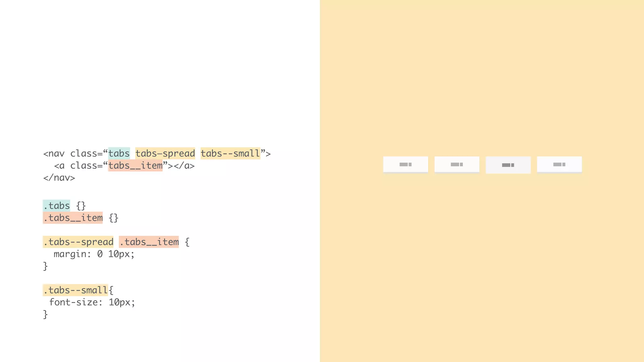Click the '.tabs--small' CSS selector
The image size is (644, 362).
click(75, 290)
